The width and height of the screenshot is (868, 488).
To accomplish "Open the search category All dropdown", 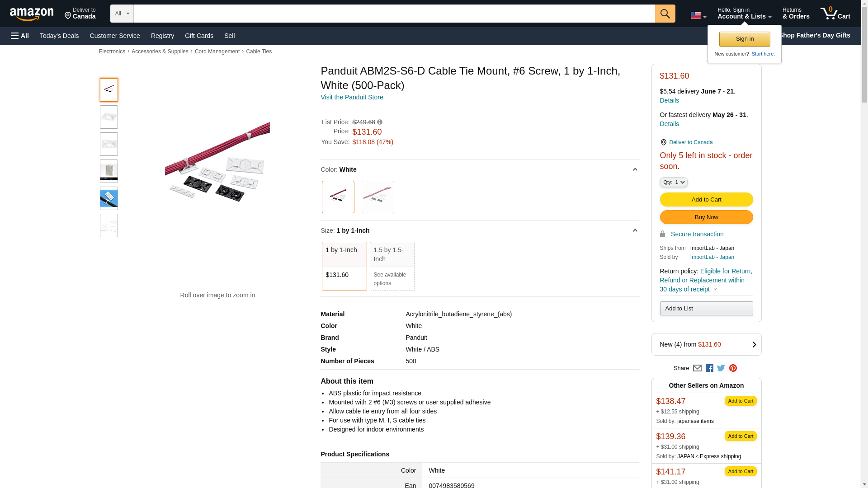I will pyautogui.click(x=122, y=14).
